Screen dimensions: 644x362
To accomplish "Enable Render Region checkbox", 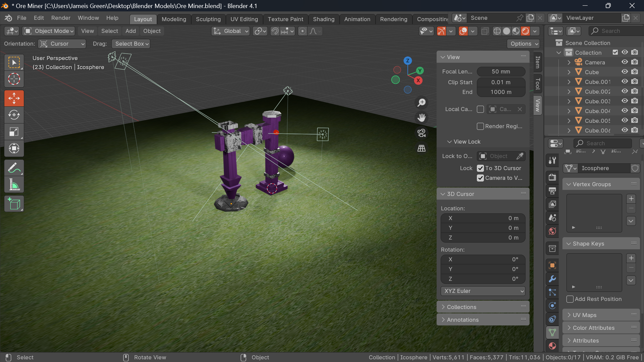I will 480,126.
